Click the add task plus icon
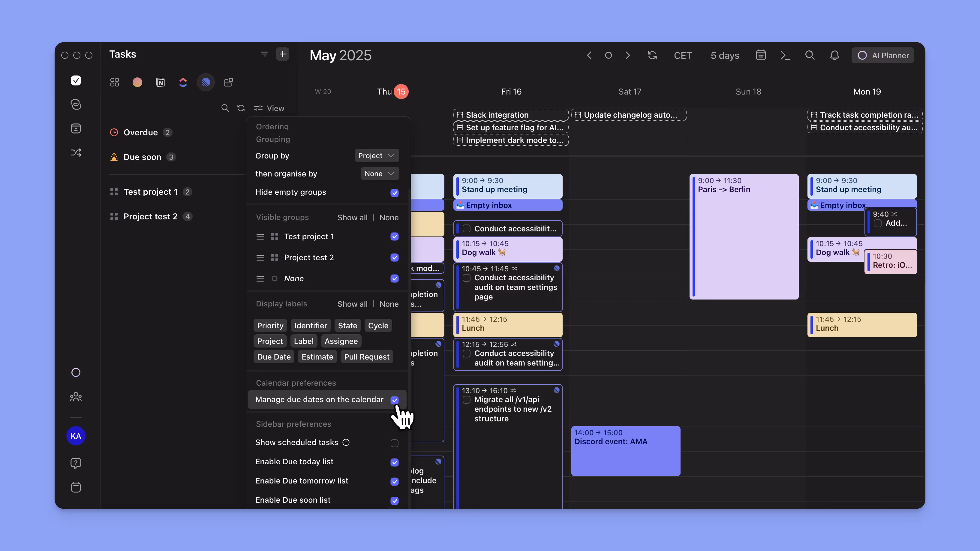The width and height of the screenshot is (980, 551). pos(282,54)
